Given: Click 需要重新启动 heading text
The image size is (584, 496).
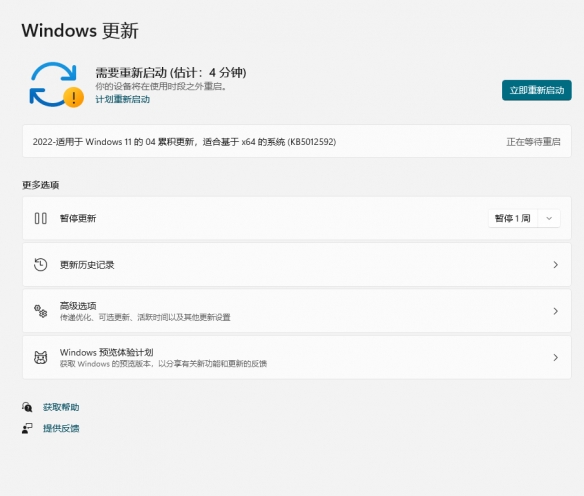Looking at the screenshot, I should tap(171, 72).
